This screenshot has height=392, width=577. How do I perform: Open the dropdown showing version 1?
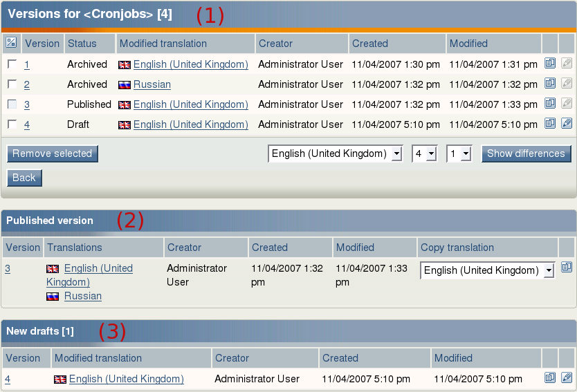[459, 153]
